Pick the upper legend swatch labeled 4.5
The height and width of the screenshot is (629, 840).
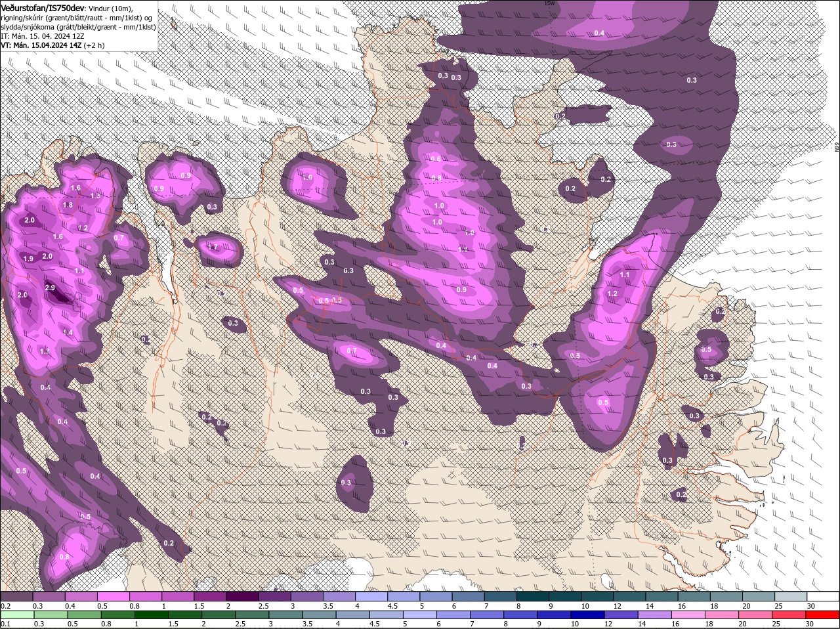pyautogui.click(x=404, y=596)
